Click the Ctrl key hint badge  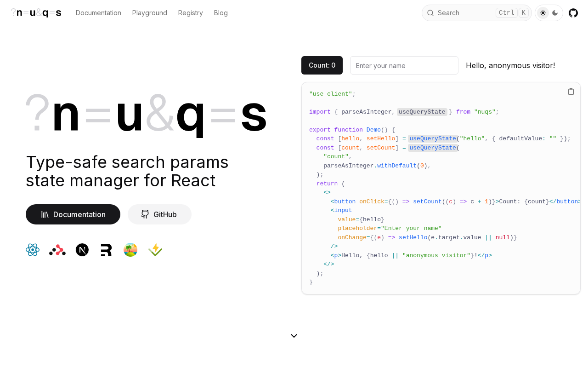pos(507,13)
